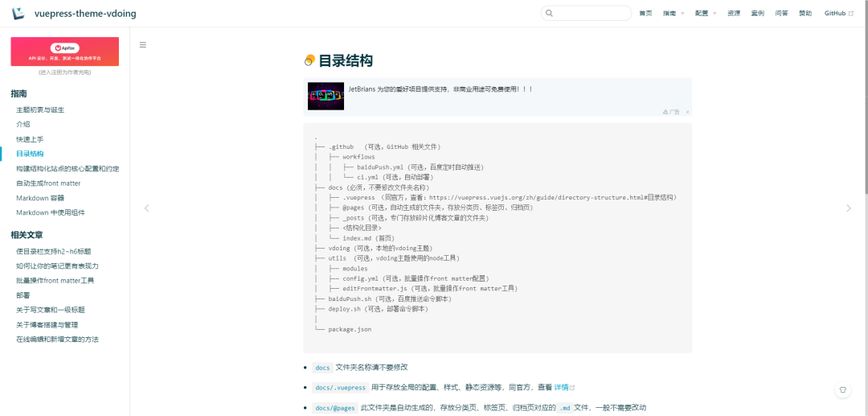The width and height of the screenshot is (868, 416).
Task: Click the docs/@pages inline code
Action: (x=335, y=408)
